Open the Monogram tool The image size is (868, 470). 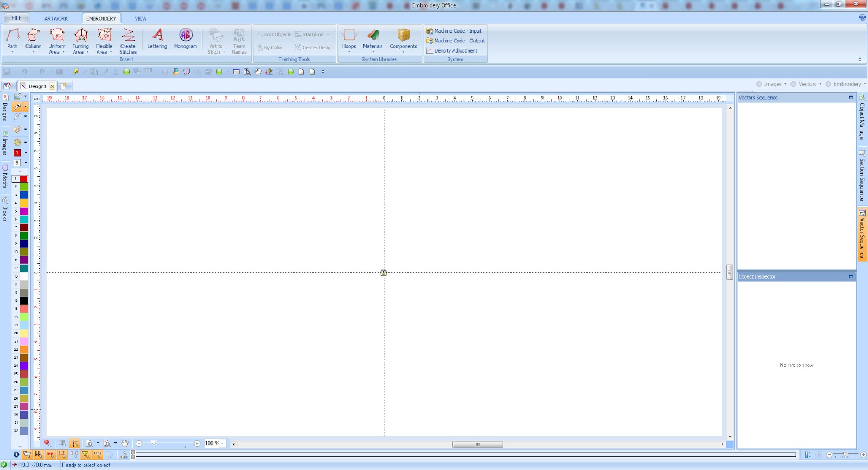[186, 39]
